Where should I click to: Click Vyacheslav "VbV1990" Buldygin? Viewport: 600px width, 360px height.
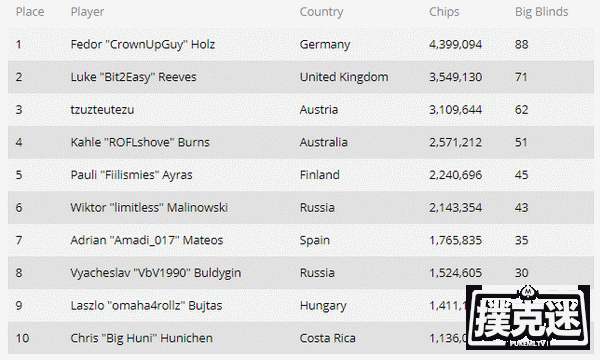(x=156, y=273)
